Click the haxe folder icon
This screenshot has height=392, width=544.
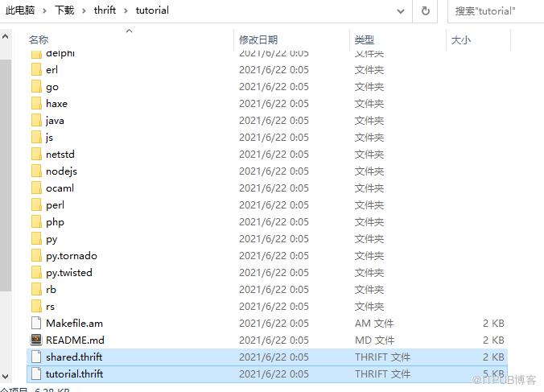pyautogui.click(x=36, y=103)
